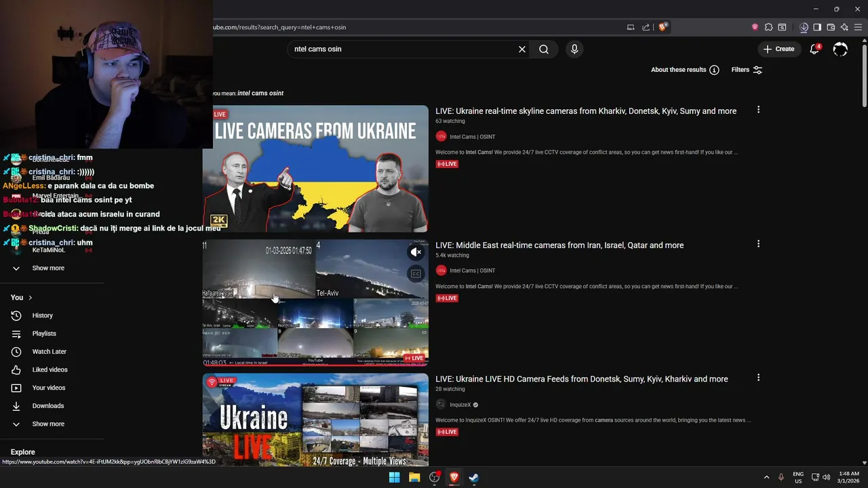
Task: Click About these results info icon
Action: [714, 70]
